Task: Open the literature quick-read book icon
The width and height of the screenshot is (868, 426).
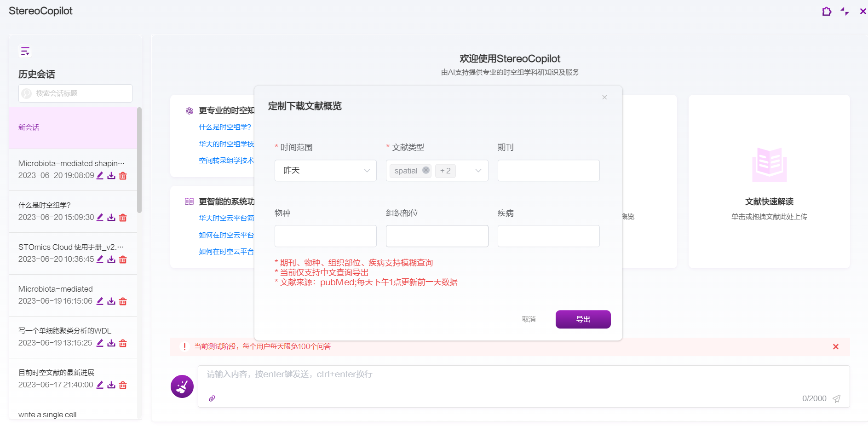Action: pyautogui.click(x=769, y=165)
